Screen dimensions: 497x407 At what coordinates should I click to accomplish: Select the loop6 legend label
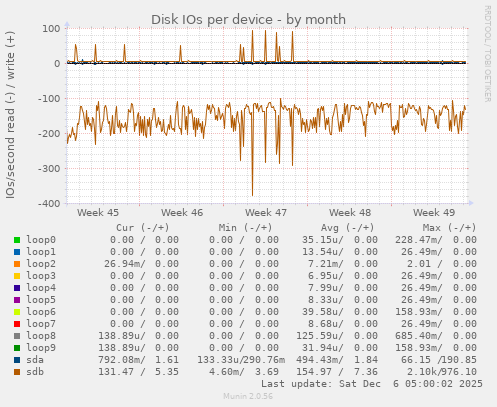[x=41, y=312]
